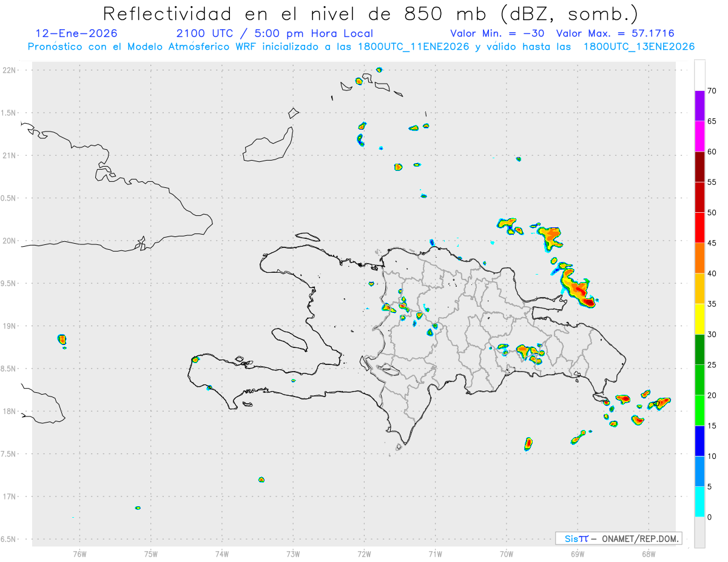
Task: Click the SisTT - ONAMET/REP.DOM. credit box
Action: point(618,538)
